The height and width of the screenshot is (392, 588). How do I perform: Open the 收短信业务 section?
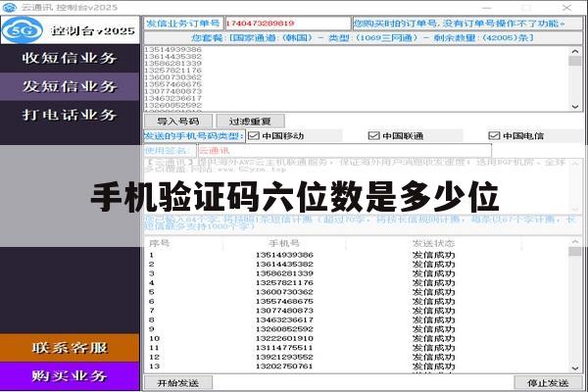[x=70, y=58]
